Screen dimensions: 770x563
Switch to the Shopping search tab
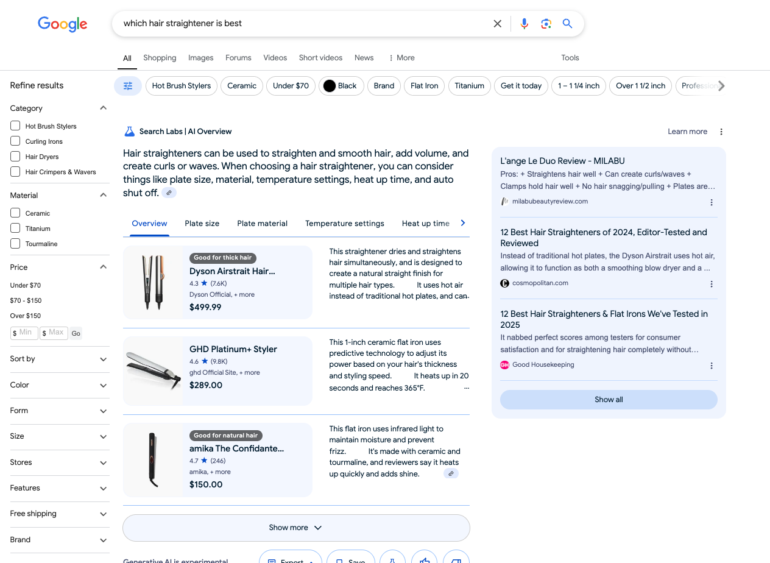click(x=160, y=57)
